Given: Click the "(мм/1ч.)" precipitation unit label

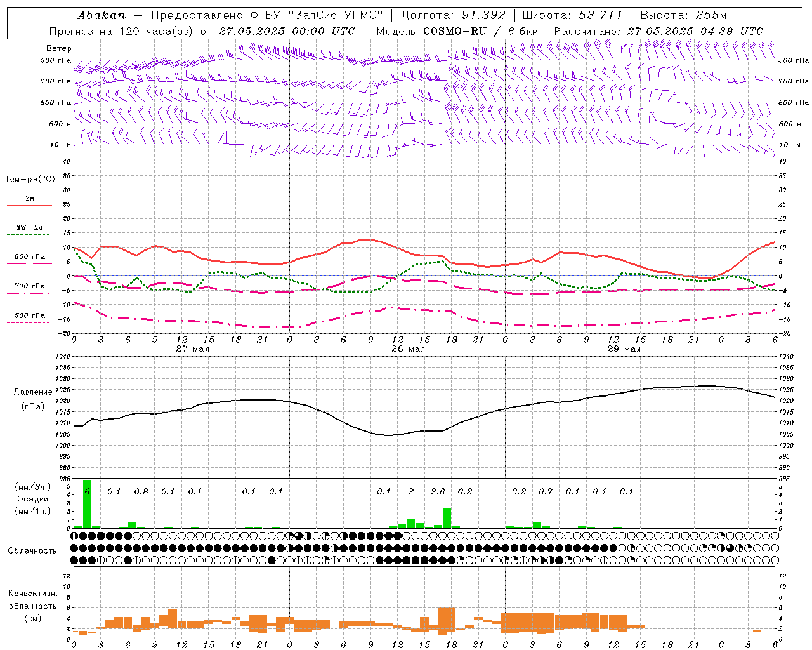Looking at the screenshot, I should pos(32,511).
